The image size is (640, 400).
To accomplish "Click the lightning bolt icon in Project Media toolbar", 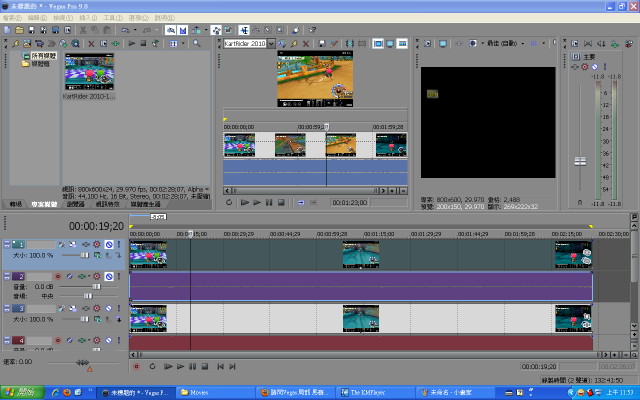I will click(x=16, y=44).
